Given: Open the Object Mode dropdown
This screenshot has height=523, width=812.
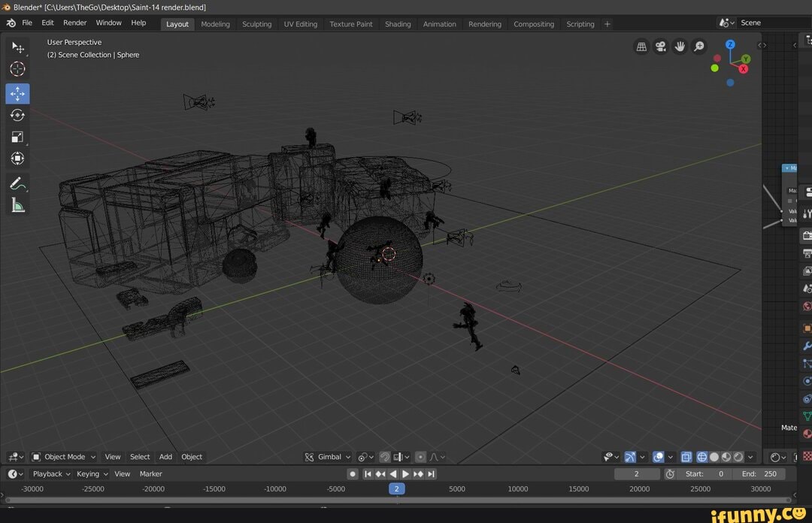Looking at the screenshot, I should 64,456.
